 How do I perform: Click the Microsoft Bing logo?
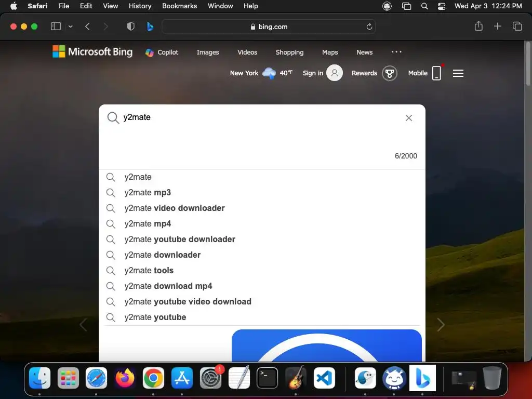point(92,52)
